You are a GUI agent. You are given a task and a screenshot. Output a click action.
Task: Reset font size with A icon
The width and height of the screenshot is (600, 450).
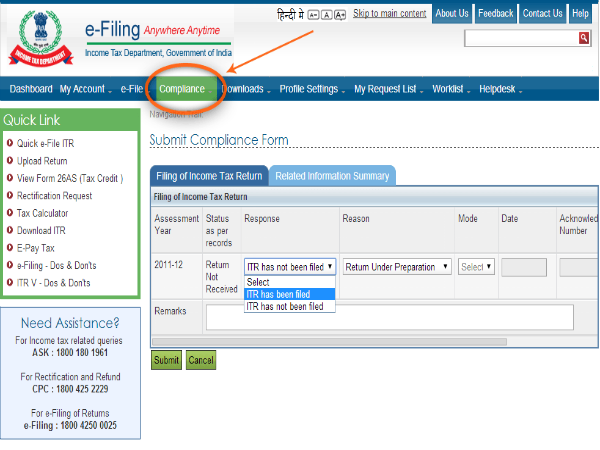[x=326, y=15]
